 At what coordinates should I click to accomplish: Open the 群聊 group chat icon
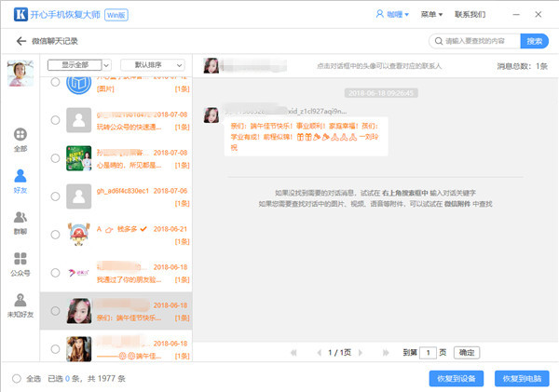coord(20,217)
